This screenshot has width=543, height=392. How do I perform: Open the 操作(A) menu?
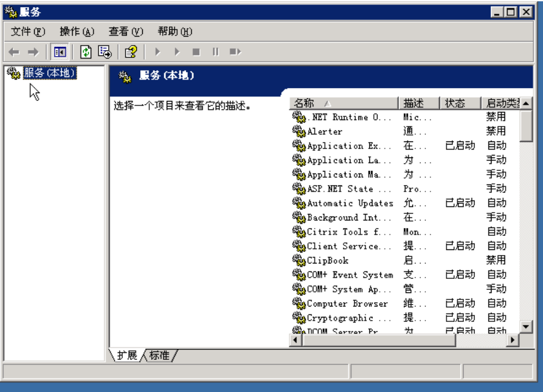[x=77, y=31]
